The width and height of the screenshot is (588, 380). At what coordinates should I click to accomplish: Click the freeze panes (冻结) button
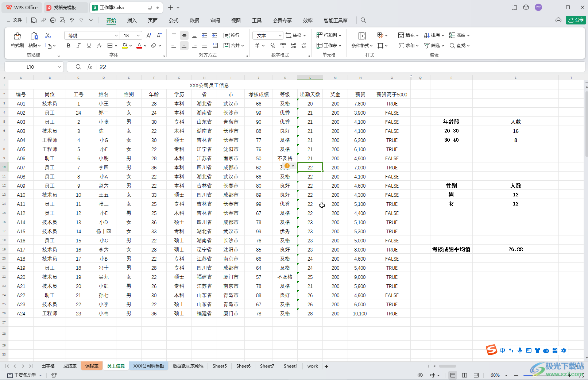tap(459, 35)
